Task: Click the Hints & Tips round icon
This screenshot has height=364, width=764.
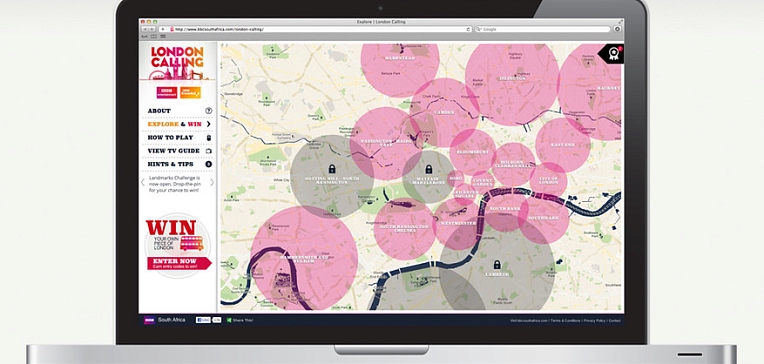Action: point(209,164)
